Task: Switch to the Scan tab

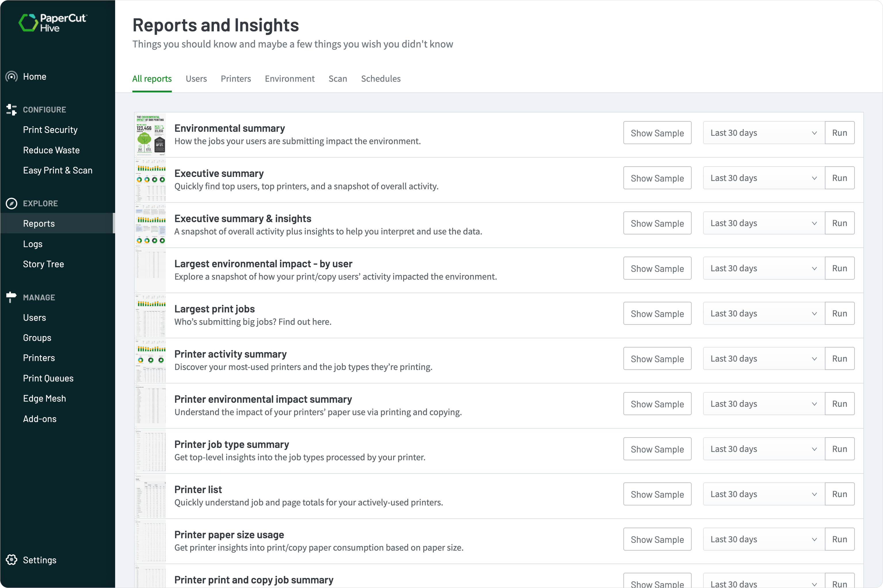Action: 338,79
